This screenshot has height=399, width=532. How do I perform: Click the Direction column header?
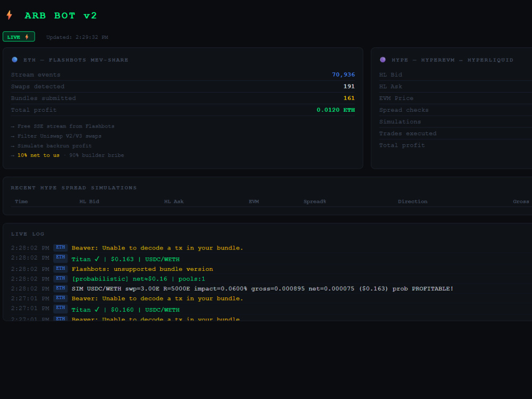pyautogui.click(x=413, y=202)
